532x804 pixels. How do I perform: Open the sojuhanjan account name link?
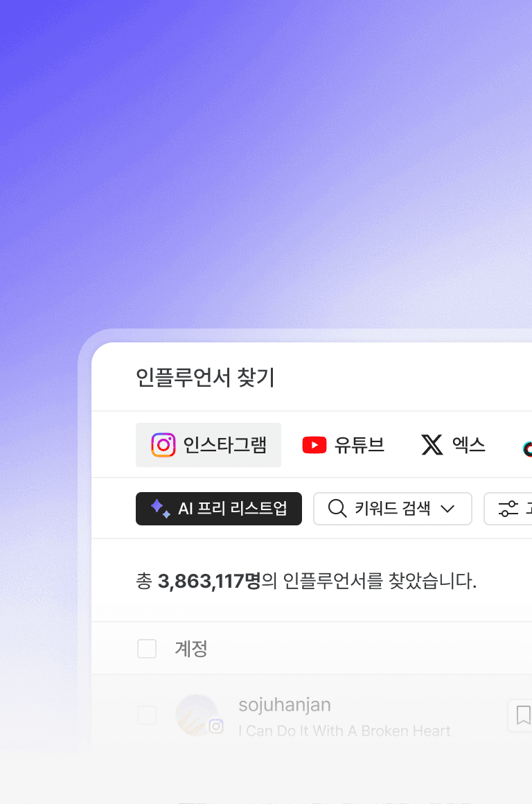point(285,705)
